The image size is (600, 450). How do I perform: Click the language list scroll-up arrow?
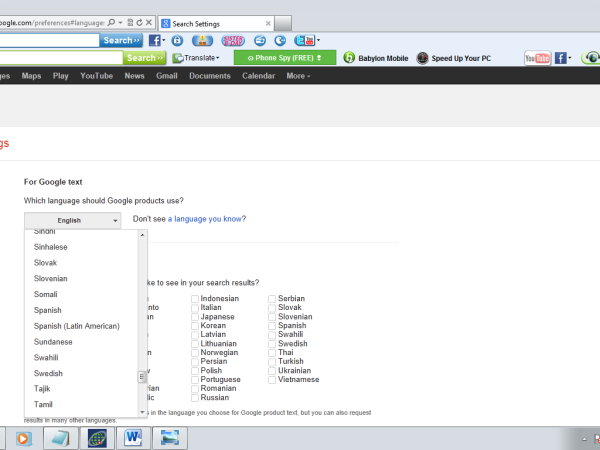pyautogui.click(x=142, y=235)
